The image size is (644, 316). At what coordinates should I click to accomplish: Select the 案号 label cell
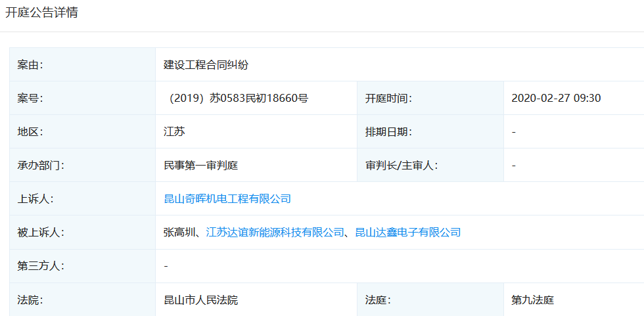(x=83, y=99)
